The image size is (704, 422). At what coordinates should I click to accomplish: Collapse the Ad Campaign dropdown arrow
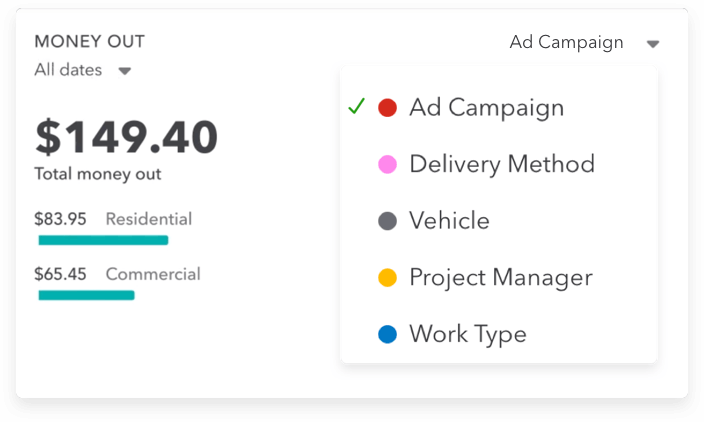click(x=653, y=44)
